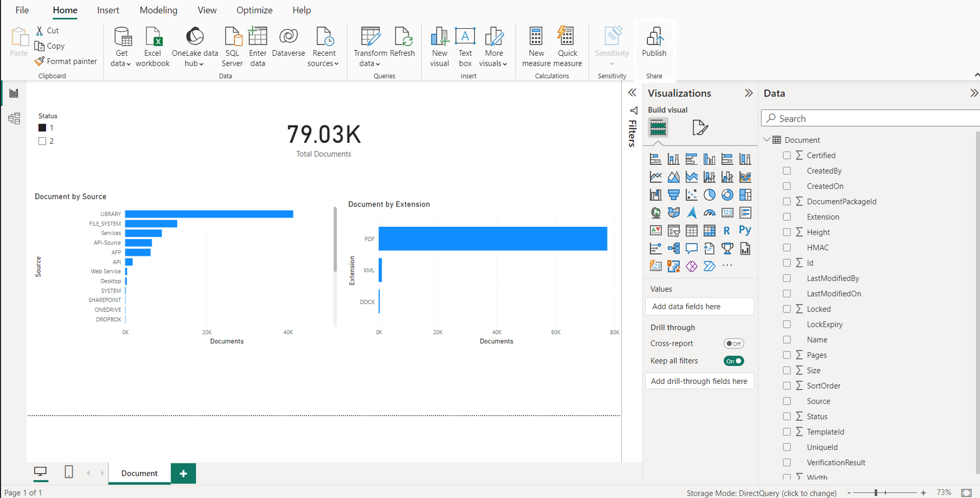Toggle Status slicer value 2
Screen dimensions: 980x498
[42, 141]
